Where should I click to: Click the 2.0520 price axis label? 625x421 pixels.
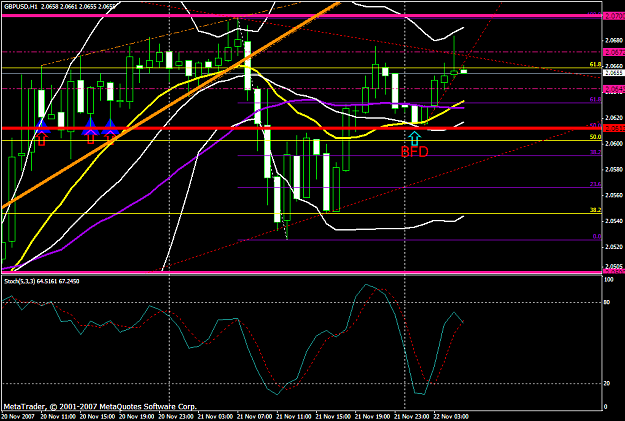pos(613,247)
